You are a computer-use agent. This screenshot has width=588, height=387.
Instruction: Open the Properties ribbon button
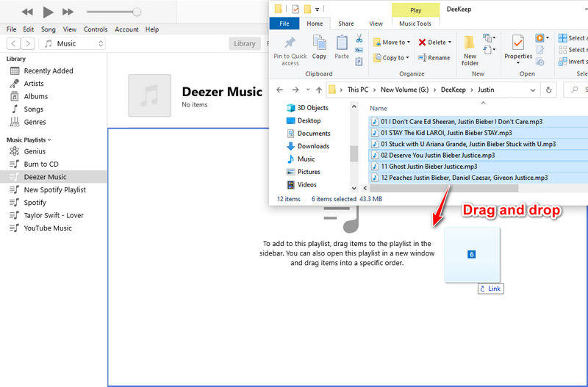(518, 49)
